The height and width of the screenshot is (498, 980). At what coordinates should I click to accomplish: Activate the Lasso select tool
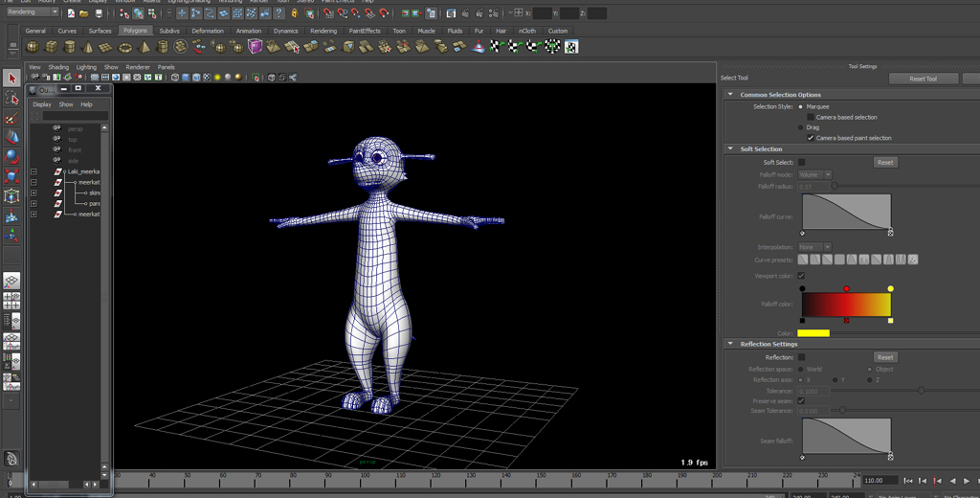pos(11,99)
